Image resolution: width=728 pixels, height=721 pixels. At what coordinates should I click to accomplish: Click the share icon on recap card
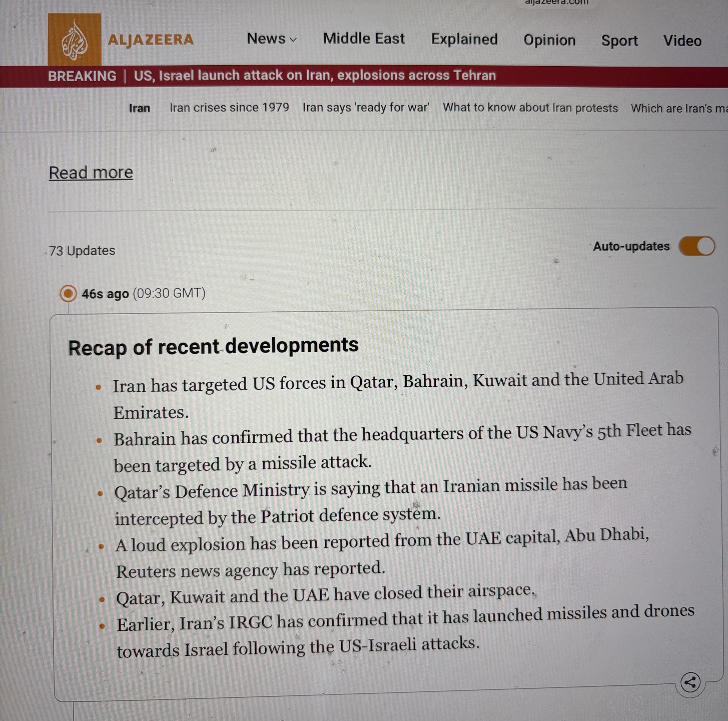690,682
